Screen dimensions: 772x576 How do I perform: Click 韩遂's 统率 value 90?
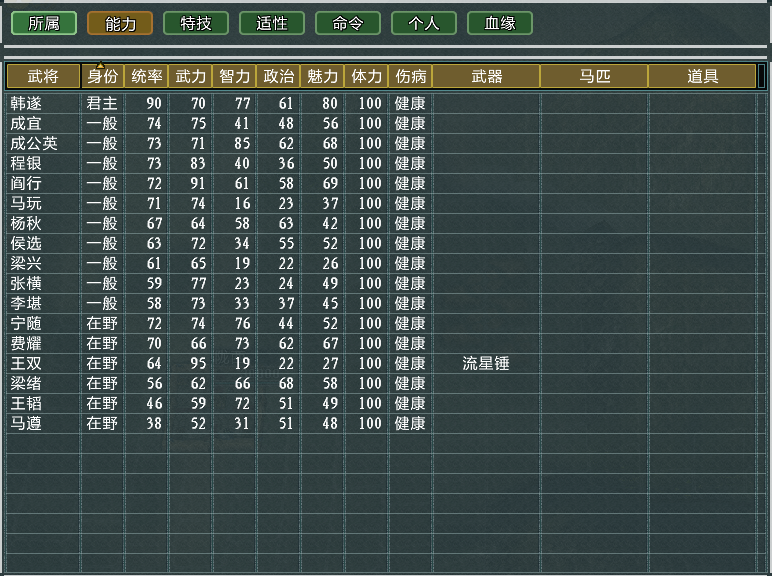click(x=154, y=103)
